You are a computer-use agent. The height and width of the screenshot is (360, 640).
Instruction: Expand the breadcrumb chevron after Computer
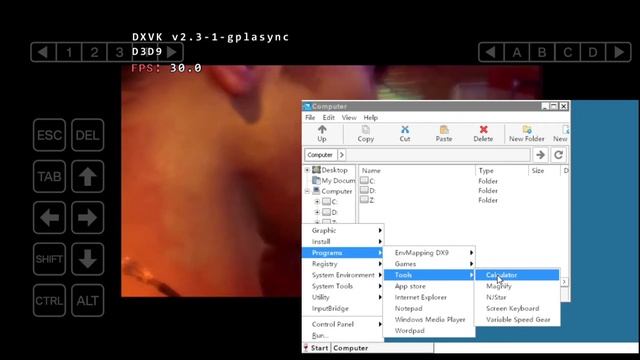click(x=342, y=155)
